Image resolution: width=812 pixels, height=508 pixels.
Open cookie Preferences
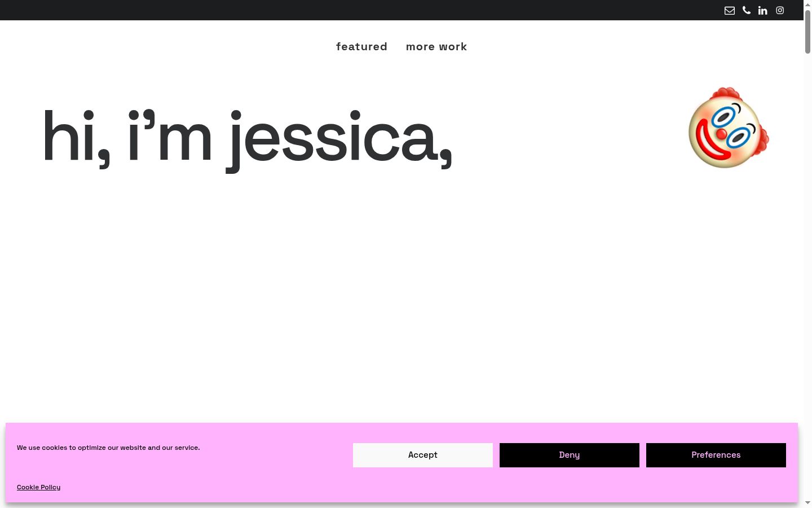pyautogui.click(x=716, y=455)
